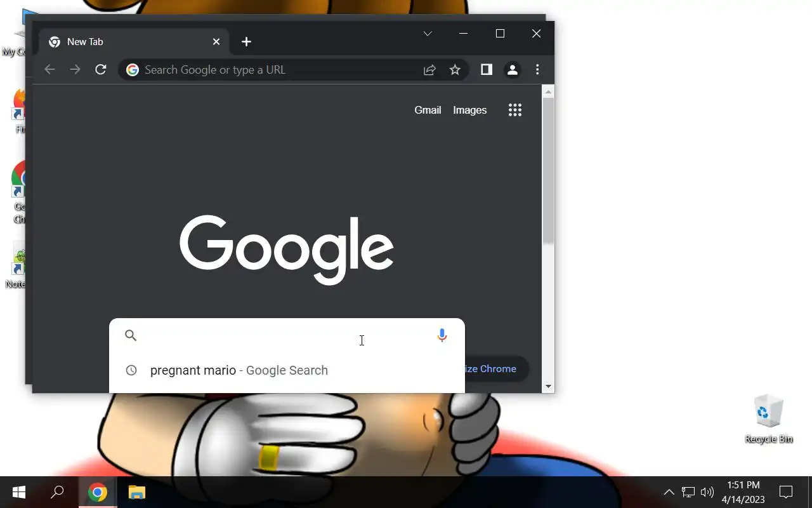Viewport: 812px width, 508px height.
Task: Reload the page in Chrome
Action: pos(100,70)
